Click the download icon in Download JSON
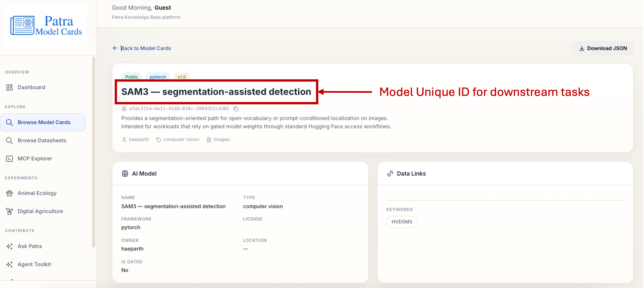The image size is (644, 288). 582,49
